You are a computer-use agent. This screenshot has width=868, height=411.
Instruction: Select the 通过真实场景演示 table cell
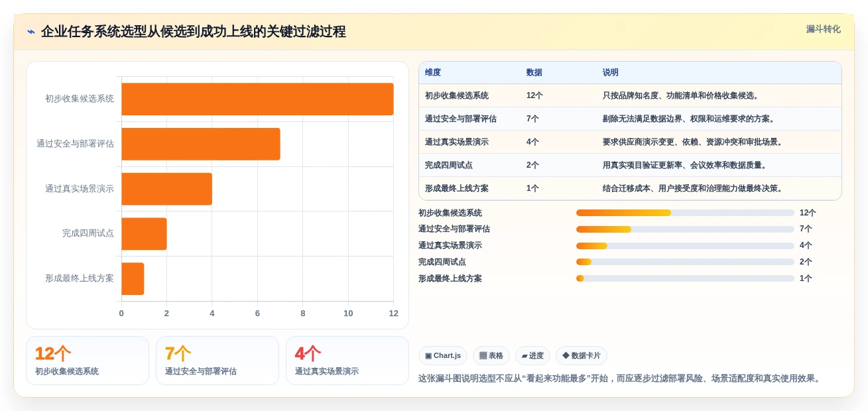(457, 142)
